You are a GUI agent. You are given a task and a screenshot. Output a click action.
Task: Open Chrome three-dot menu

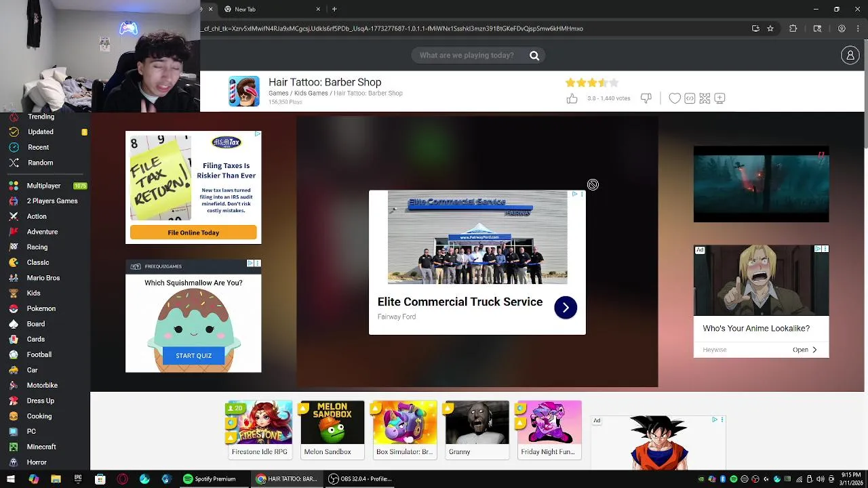pos(858,28)
